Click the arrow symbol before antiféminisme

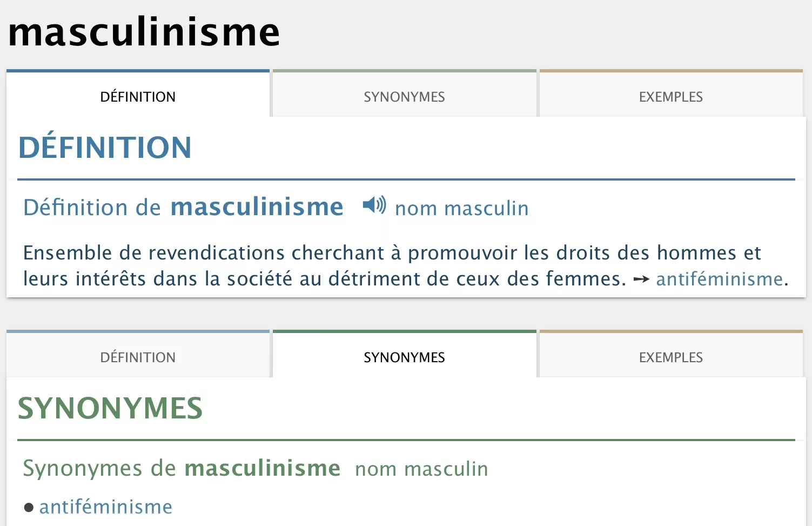(641, 279)
